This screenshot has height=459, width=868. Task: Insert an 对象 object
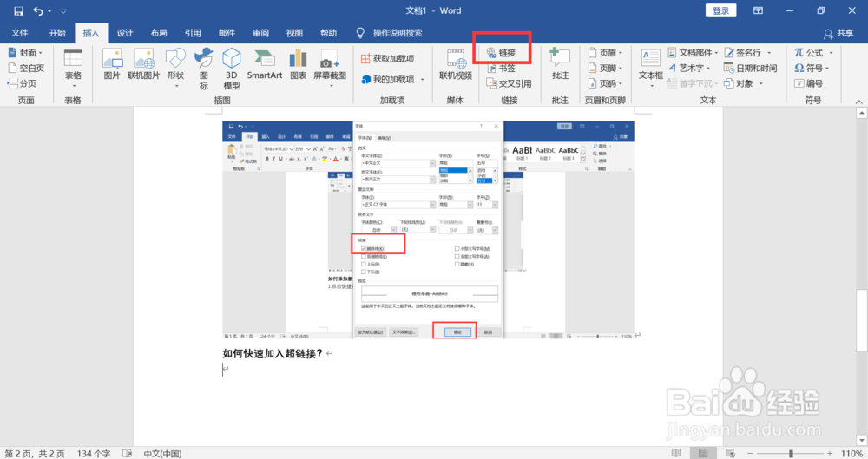744,83
